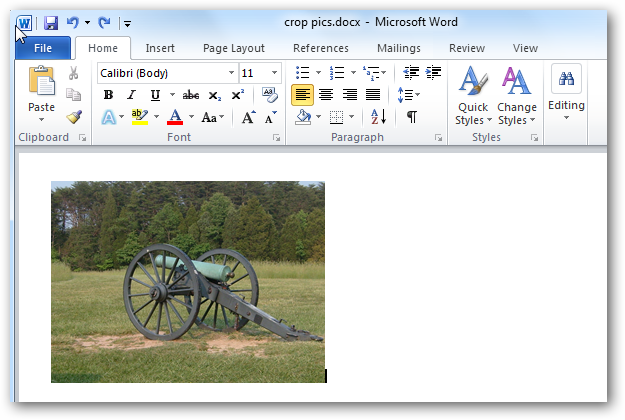This screenshot has width=625, height=420.
Task: Open underline style dropdown arrow
Action: [x=172, y=95]
